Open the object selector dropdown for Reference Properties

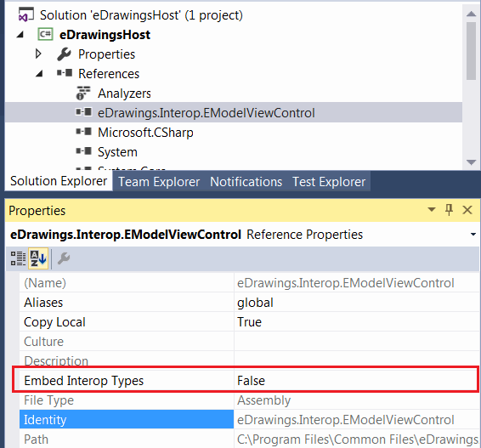point(473,235)
